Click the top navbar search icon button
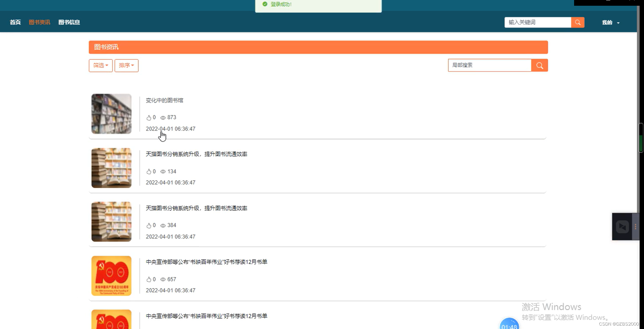Screen dimensions: 644x329 click(x=578, y=22)
